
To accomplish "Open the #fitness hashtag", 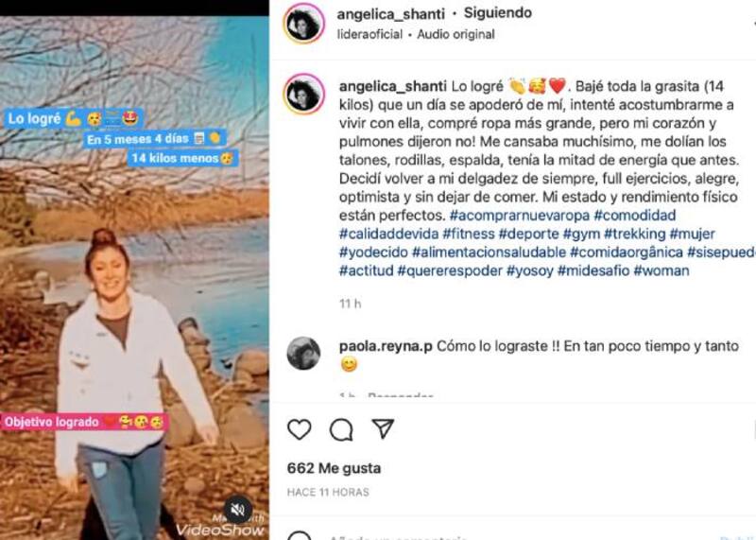I will [469, 234].
